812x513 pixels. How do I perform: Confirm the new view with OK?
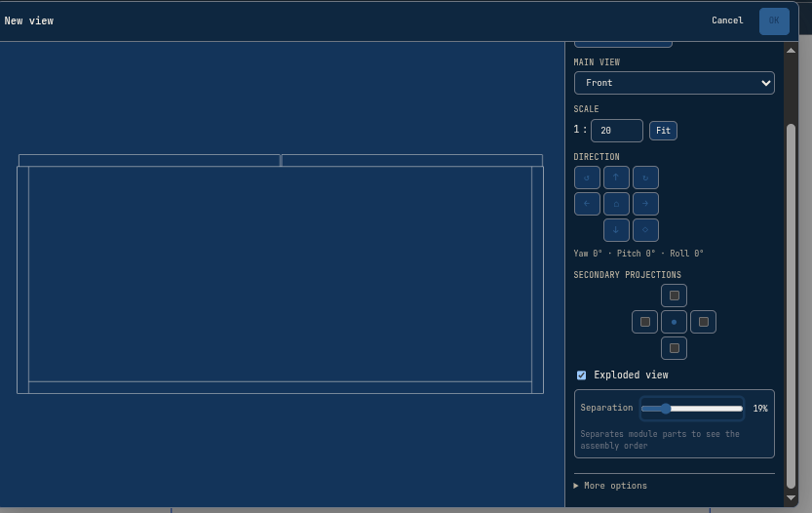coord(774,20)
